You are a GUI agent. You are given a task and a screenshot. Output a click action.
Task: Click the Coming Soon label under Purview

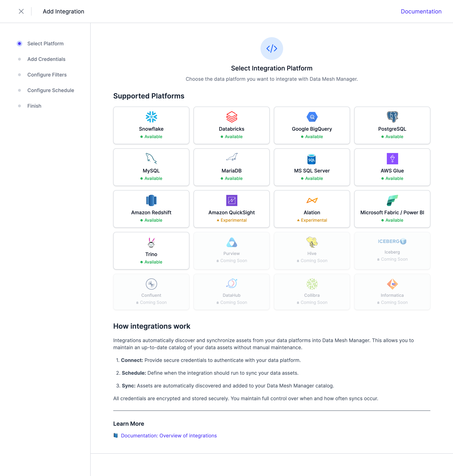(x=232, y=260)
